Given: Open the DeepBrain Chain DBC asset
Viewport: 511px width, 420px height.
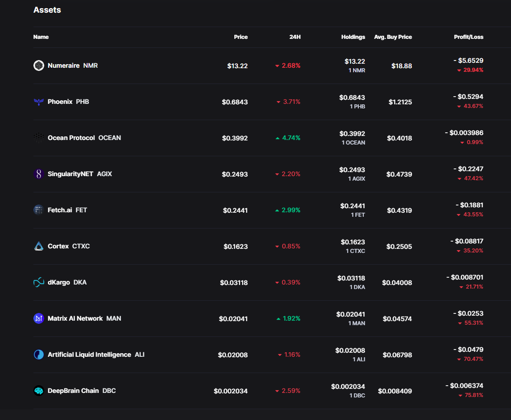Looking at the screenshot, I should tap(82, 391).
